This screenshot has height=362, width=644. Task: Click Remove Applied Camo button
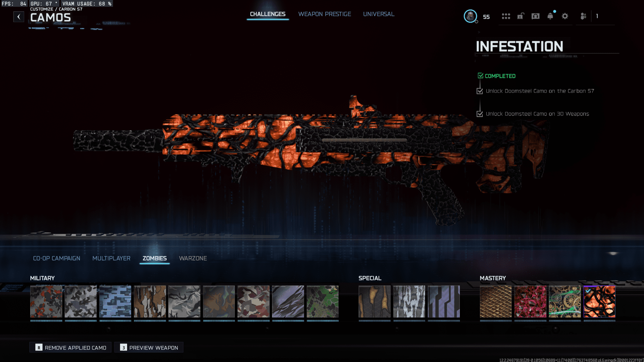(71, 348)
